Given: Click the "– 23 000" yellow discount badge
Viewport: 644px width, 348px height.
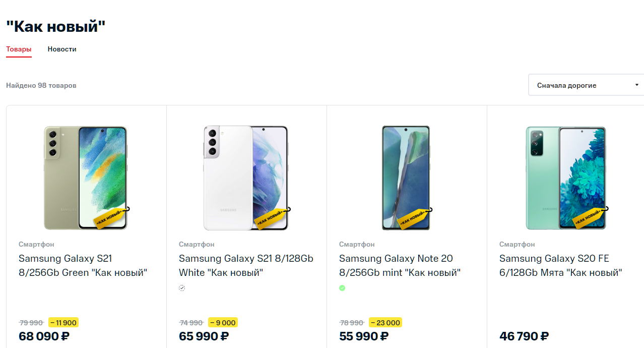Looking at the screenshot, I should (x=385, y=323).
